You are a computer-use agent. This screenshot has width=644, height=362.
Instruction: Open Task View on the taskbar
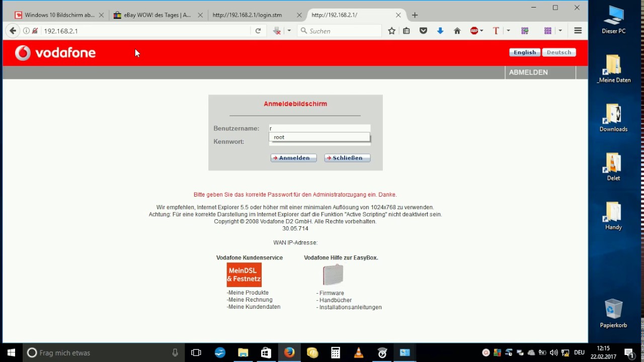[196, 352]
